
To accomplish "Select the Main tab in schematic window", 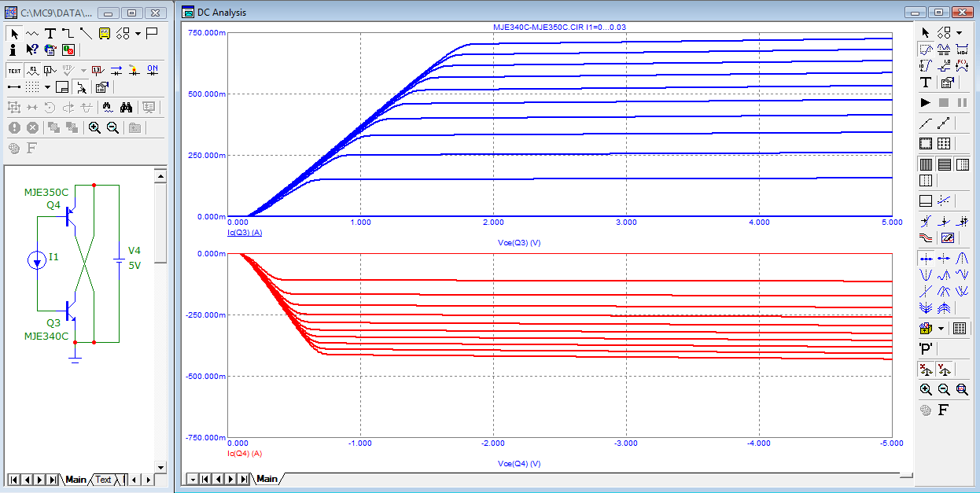I will pos(76,480).
